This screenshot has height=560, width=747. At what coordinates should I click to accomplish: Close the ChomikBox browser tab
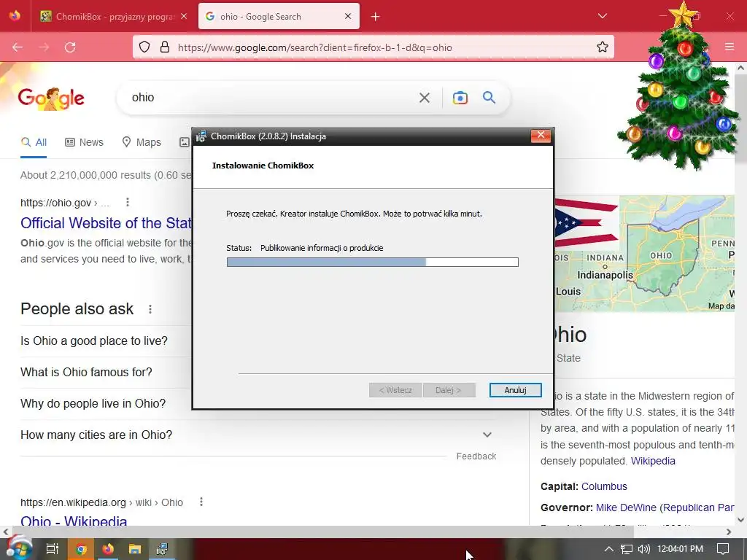(x=184, y=16)
